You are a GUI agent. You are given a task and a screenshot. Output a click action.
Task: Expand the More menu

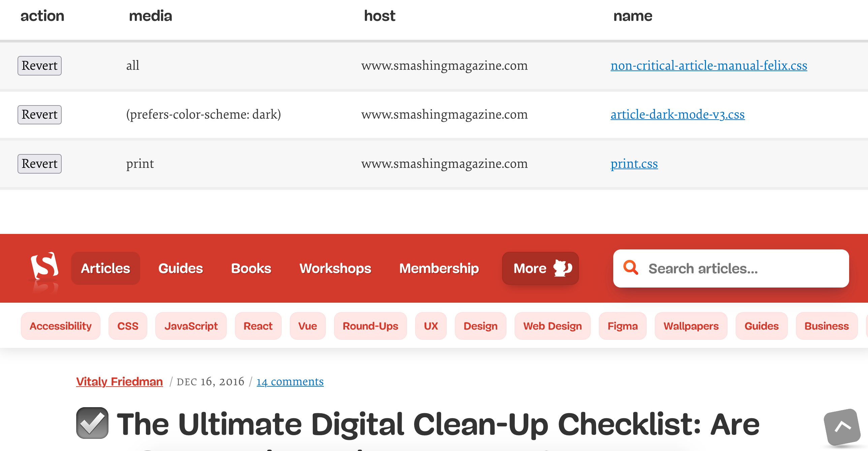(540, 268)
